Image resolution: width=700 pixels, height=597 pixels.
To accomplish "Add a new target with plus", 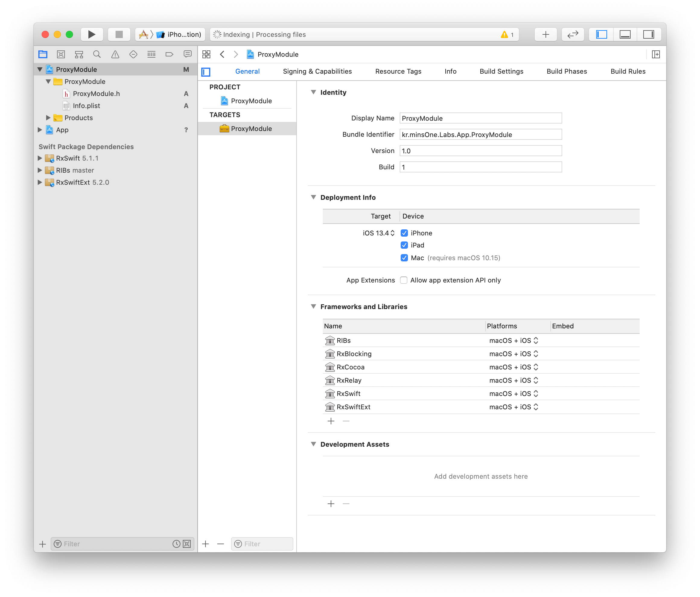I will click(x=205, y=544).
